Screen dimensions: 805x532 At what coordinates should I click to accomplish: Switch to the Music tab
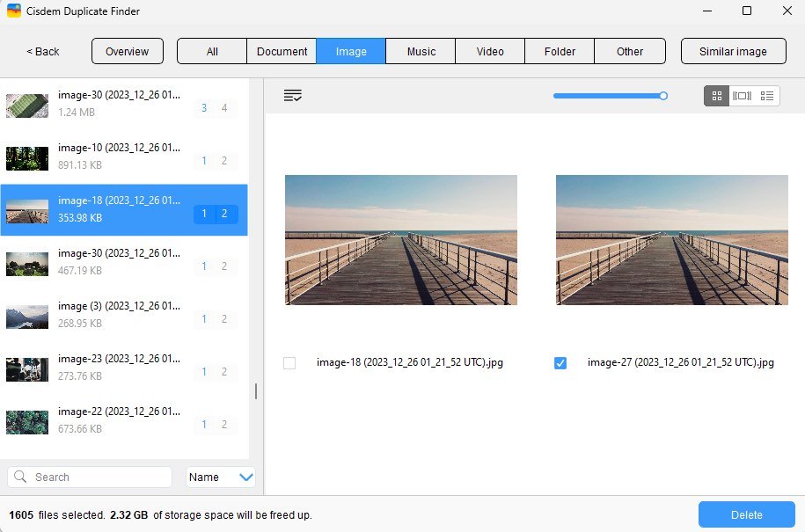[420, 51]
